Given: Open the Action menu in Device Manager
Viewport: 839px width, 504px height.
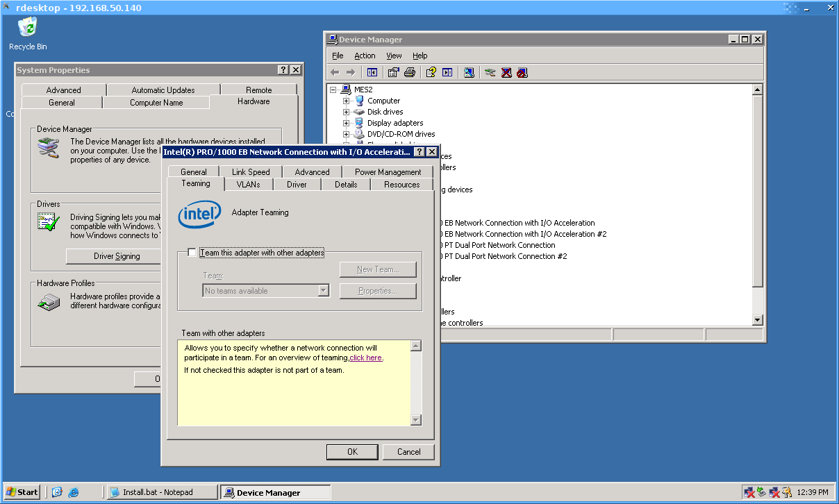Looking at the screenshot, I should tap(365, 56).
